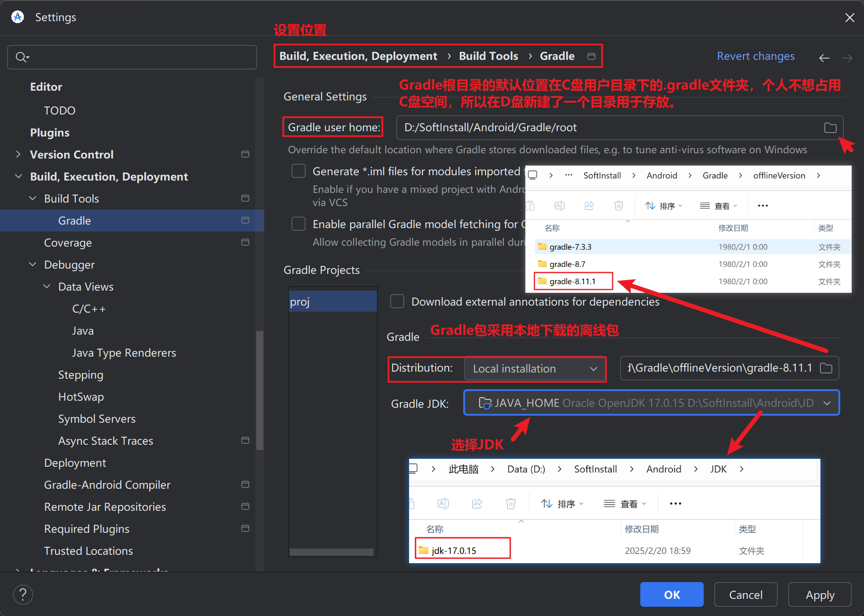Click the more options ellipsis in JDK explorer
The width and height of the screenshot is (864, 616).
coord(676,504)
